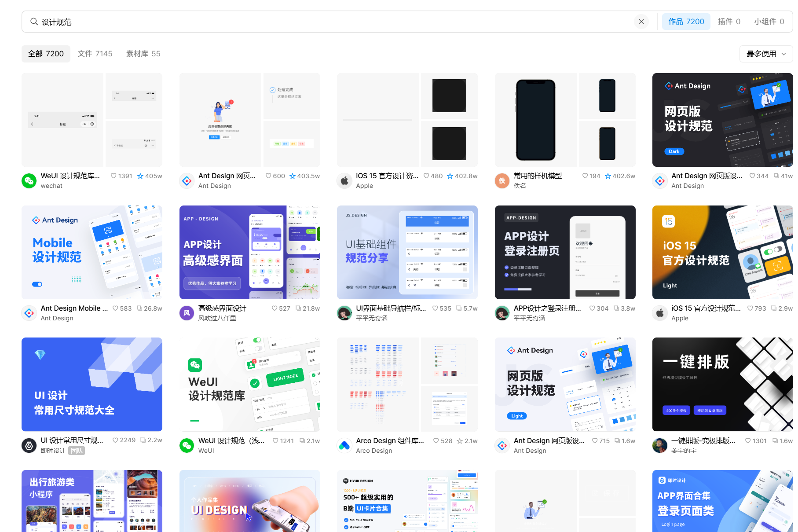Viewport: 798px width, 532px height.
Task: Click the Ant Design Mobile author avatar
Action: tap(29, 313)
